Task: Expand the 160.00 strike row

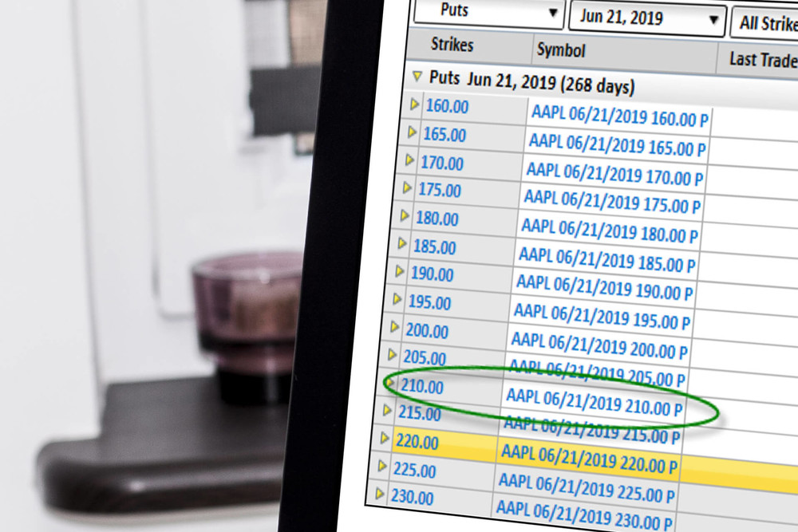Action: coord(414,104)
